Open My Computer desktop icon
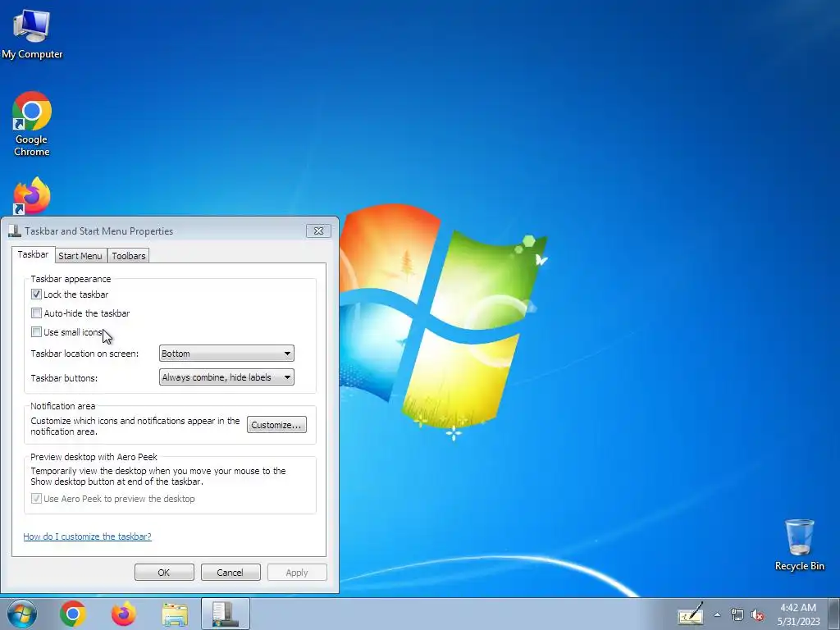Viewport: 840px width, 630px height. tap(32, 33)
